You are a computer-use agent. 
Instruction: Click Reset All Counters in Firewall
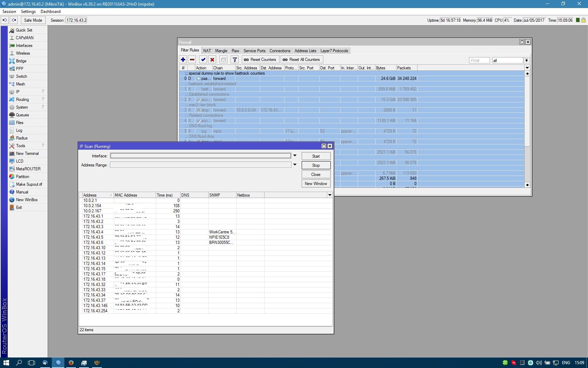[301, 60]
